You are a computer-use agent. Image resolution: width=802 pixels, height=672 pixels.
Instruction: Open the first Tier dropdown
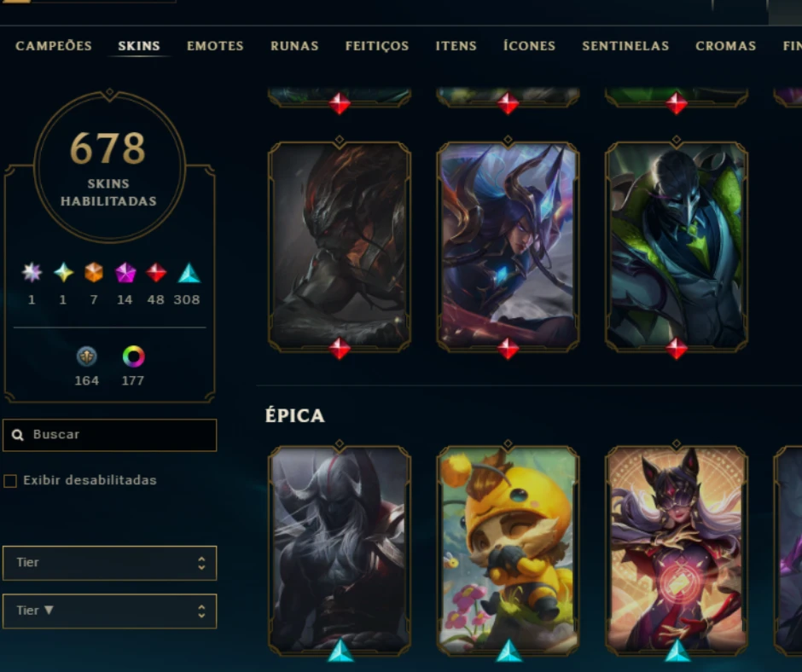click(109, 563)
